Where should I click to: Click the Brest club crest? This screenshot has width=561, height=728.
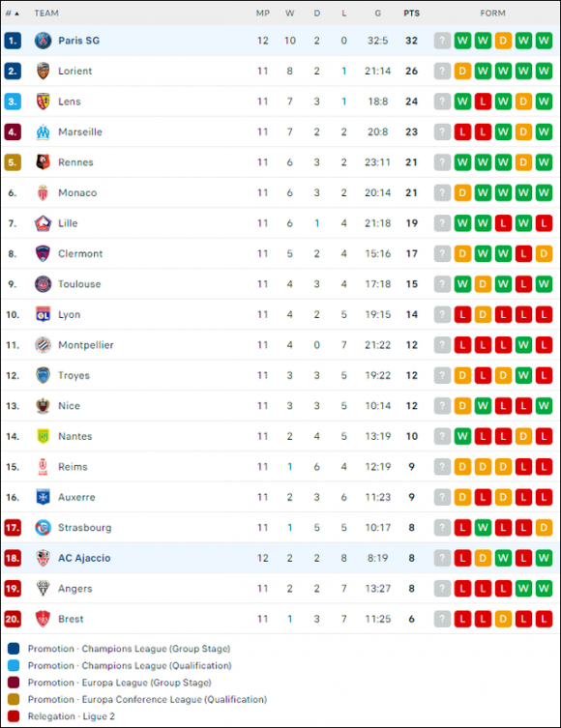click(x=43, y=619)
